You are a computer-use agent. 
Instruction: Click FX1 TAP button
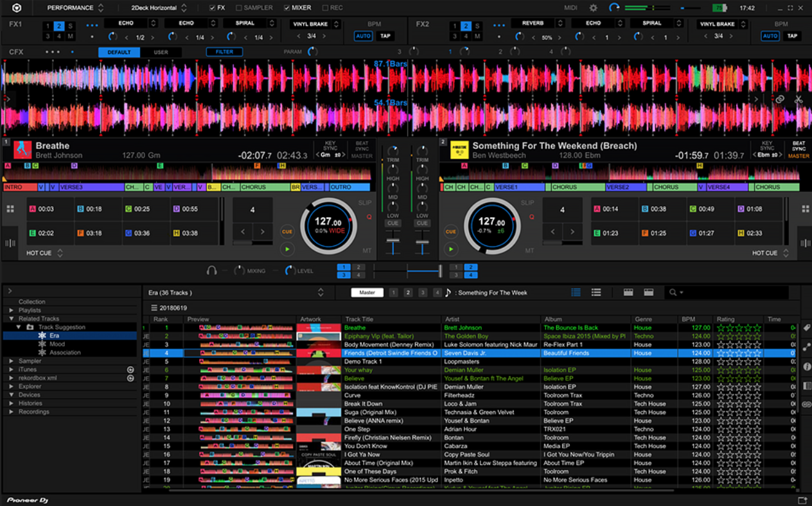(x=385, y=36)
